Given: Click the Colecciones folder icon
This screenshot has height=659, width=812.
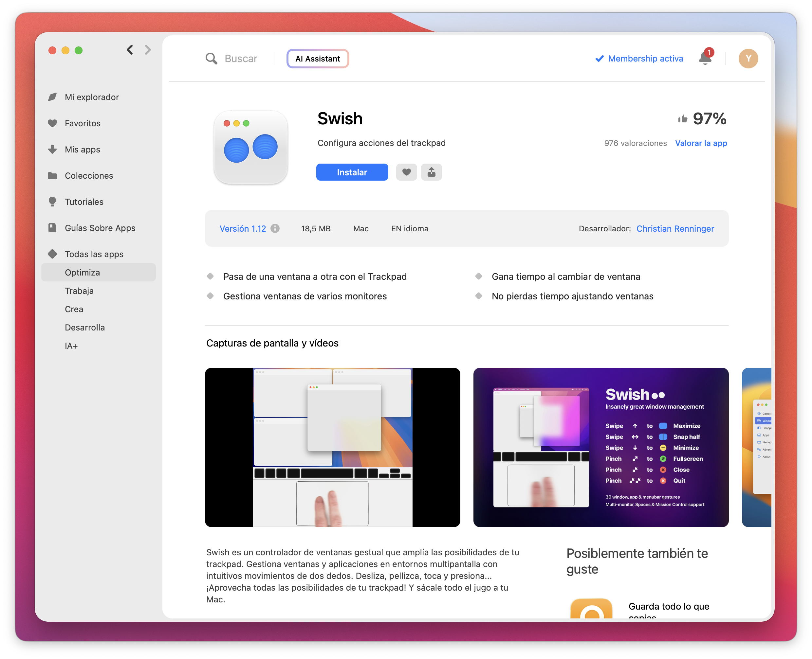Looking at the screenshot, I should pyautogui.click(x=52, y=175).
